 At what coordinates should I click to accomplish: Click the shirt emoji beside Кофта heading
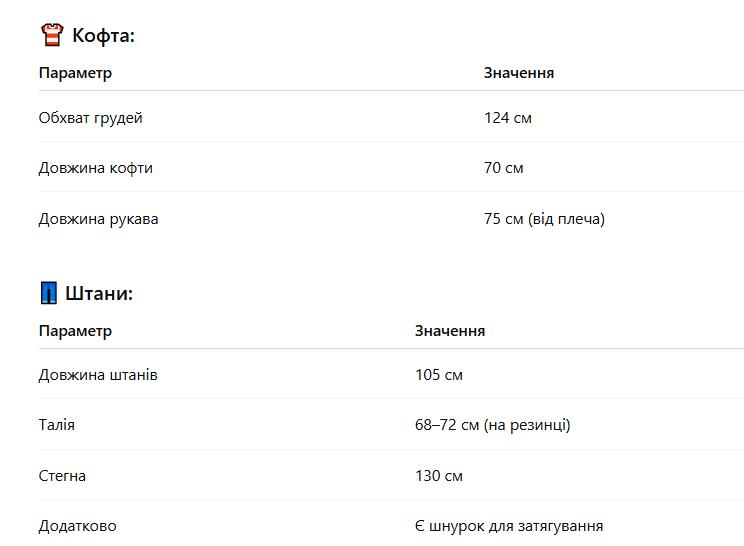52,35
